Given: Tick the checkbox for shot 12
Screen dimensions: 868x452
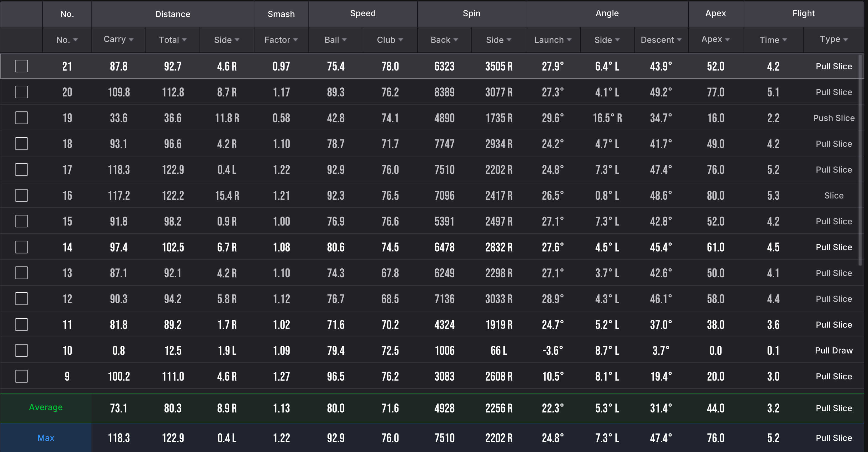Looking at the screenshot, I should 21,299.
